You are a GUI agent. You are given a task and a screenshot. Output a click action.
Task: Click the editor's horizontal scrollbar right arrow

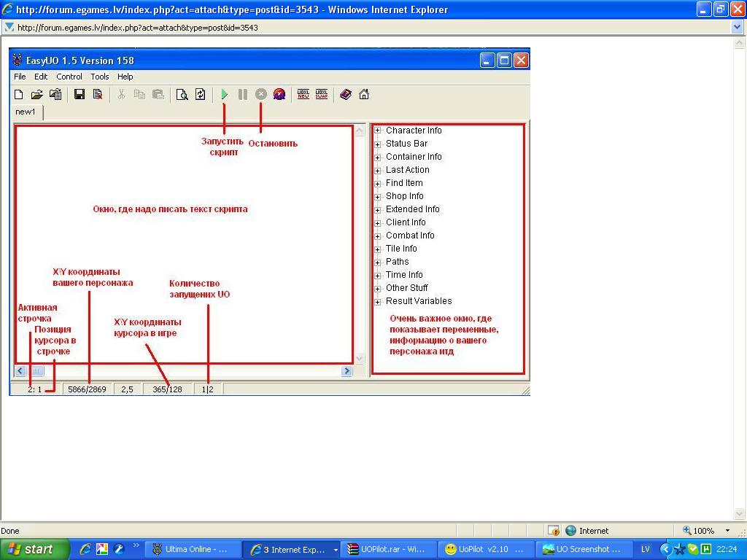pos(347,370)
